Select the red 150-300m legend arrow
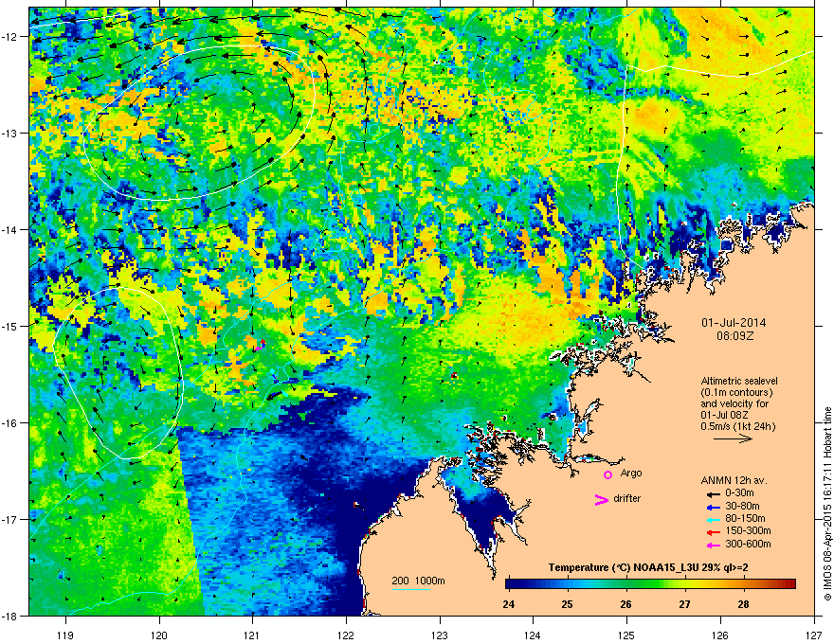 click(714, 532)
